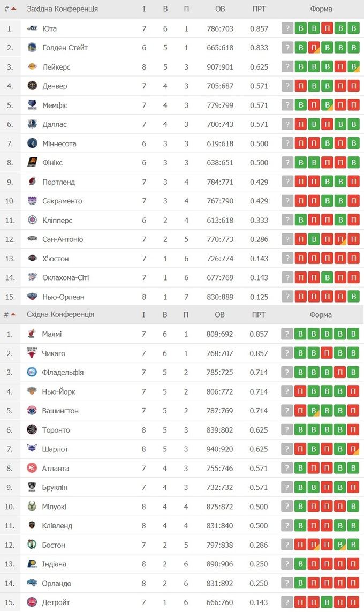Click the Detroit Pistons team logo
364x612 pixels.
32,602
